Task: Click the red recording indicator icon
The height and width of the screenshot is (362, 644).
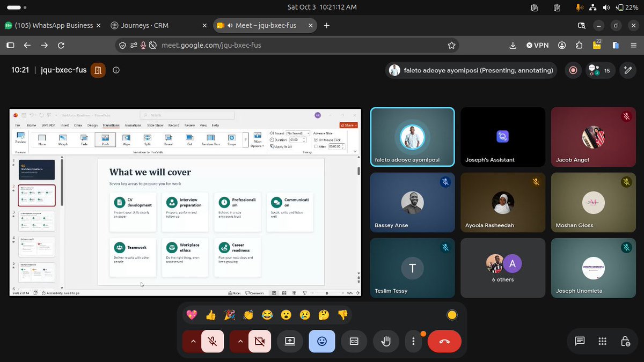Action: (x=573, y=70)
